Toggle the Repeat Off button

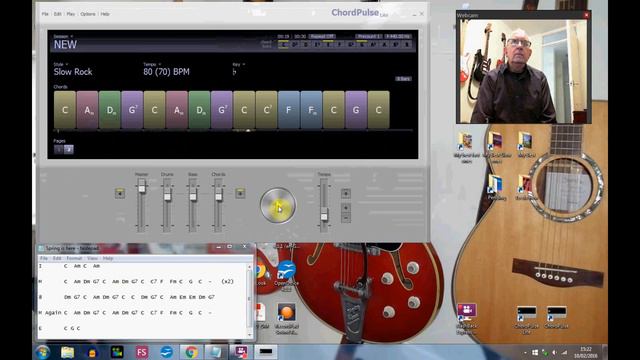[322, 36]
